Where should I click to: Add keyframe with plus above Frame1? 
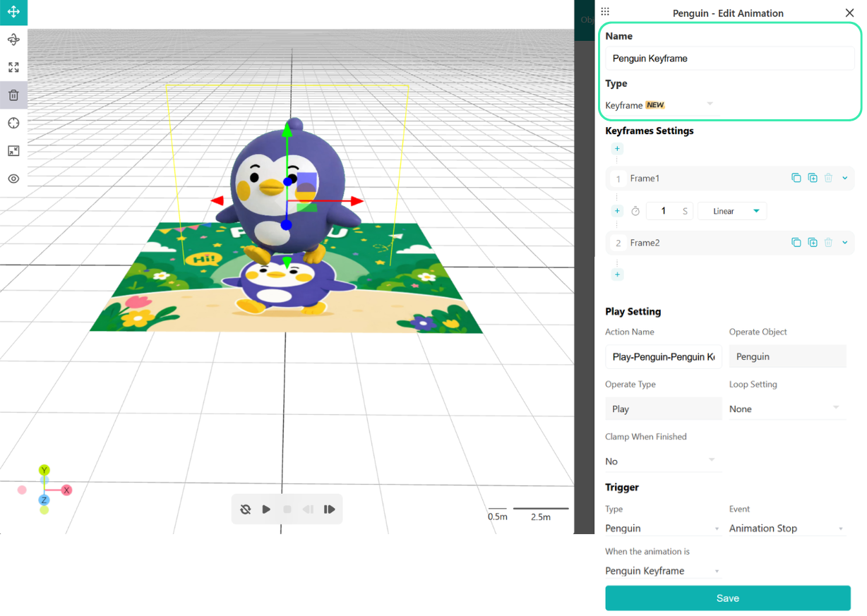[x=617, y=149]
